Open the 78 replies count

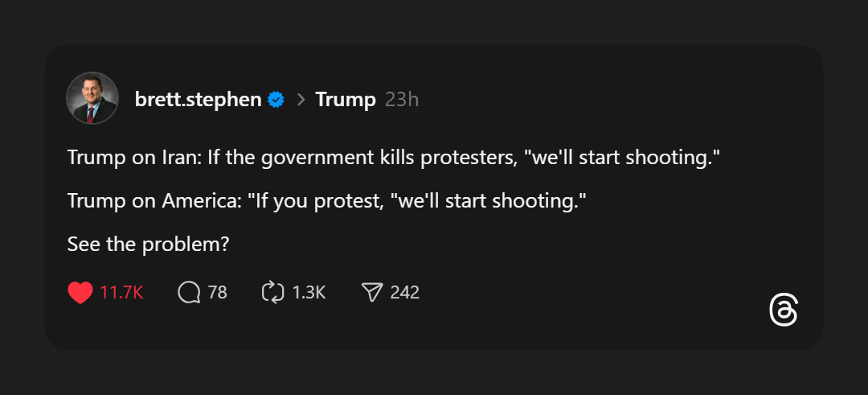(x=218, y=293)
